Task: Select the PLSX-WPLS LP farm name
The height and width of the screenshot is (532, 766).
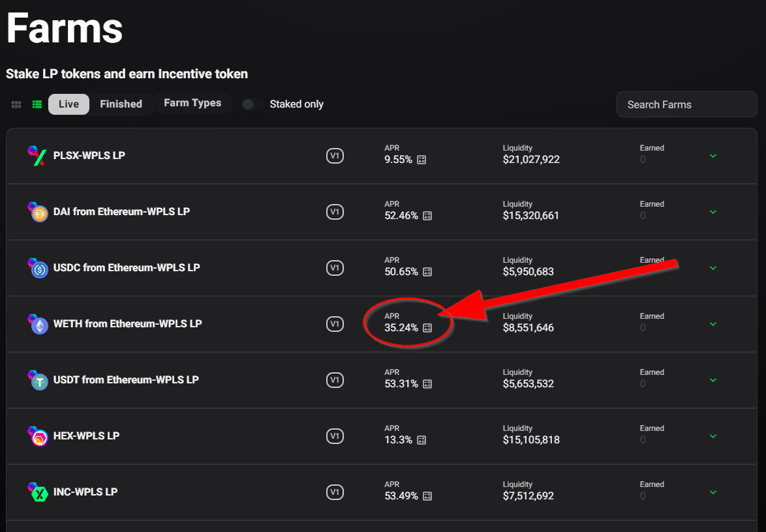Action: (89, 156)
